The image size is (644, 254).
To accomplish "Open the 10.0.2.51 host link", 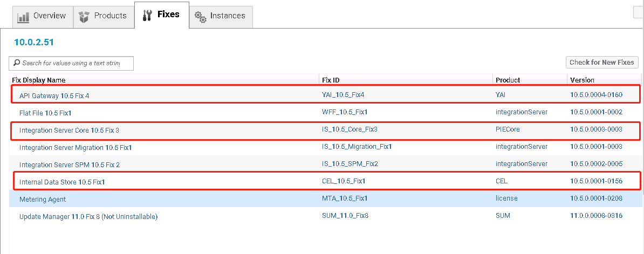I will (x=34, y=42).
